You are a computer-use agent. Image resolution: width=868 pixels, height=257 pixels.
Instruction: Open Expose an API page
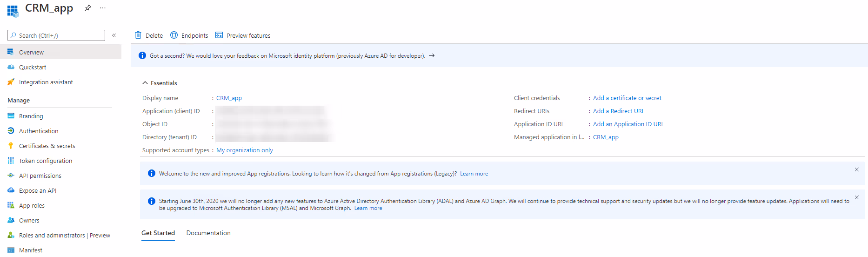[x=38, y=190]
